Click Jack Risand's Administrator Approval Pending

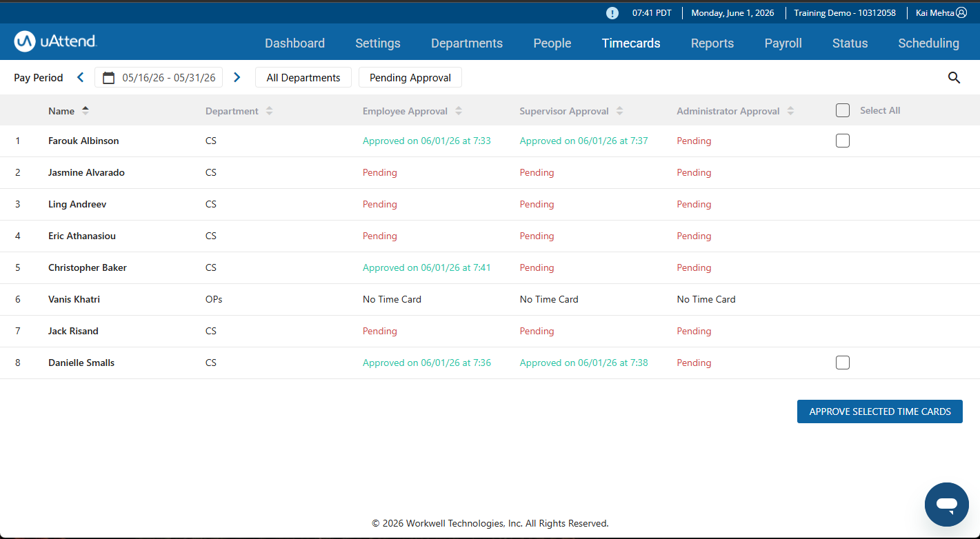694,331
